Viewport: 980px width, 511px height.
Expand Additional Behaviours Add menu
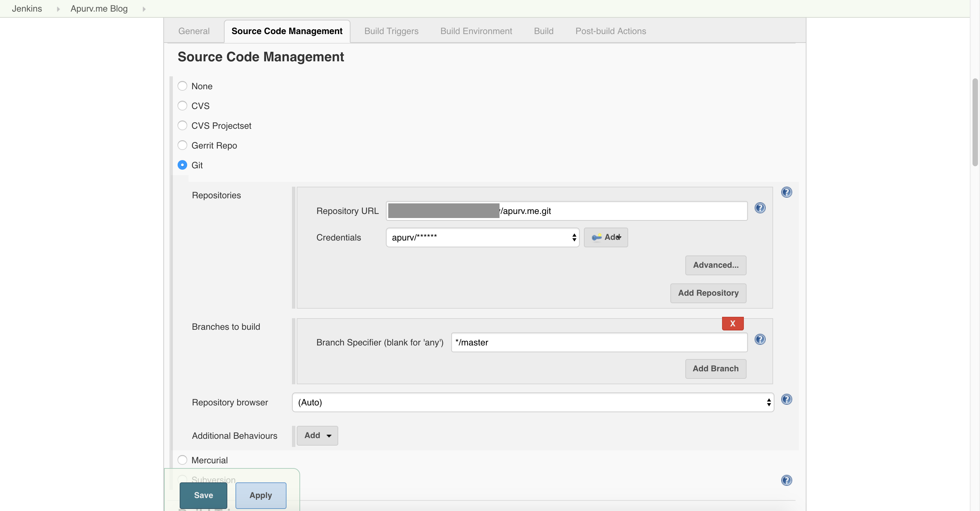click(317, 436)
